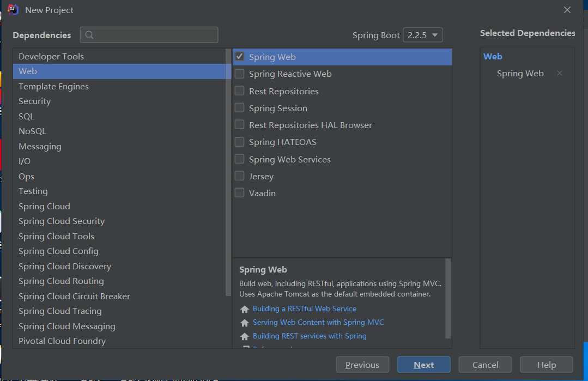Screen dimensions: 588x381
Task: Tick the Spring Web Services checkbox
Action: [240, 159]
